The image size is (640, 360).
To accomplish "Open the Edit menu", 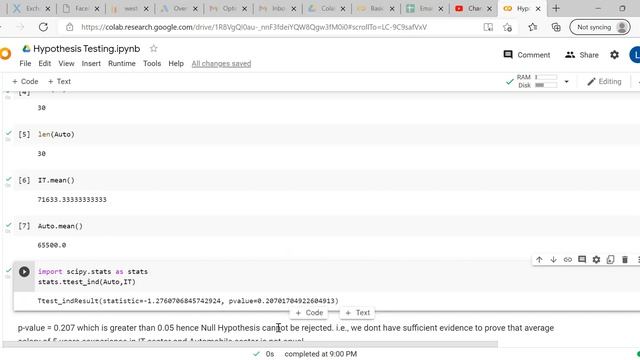I will [44, 64].
